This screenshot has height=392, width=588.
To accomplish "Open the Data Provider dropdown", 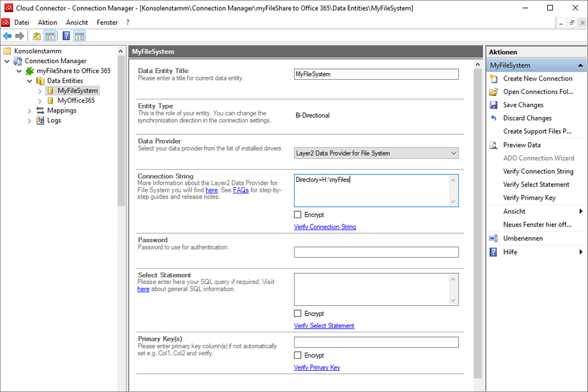I will pyautogui.click(x=454, y=153).
